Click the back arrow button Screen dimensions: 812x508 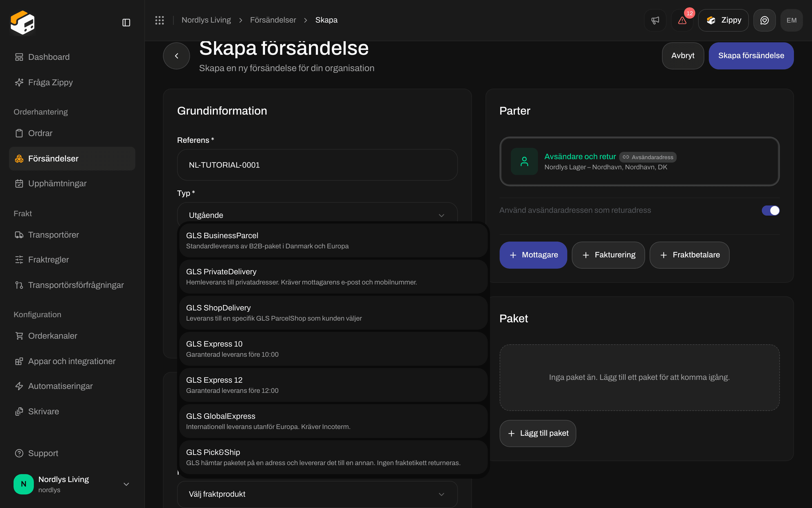coord(176,56)
